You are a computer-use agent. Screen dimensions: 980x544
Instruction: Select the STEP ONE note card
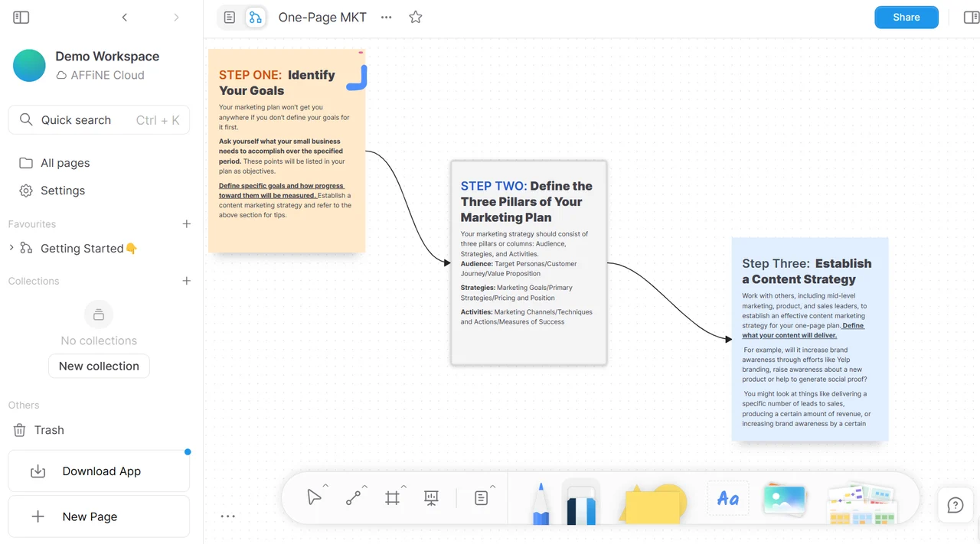tap(286, 151)
